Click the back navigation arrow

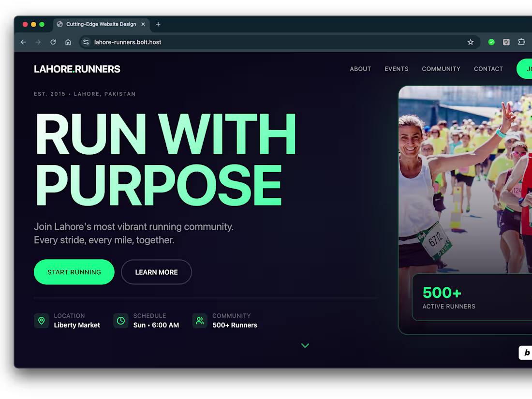tap(23, 42)
